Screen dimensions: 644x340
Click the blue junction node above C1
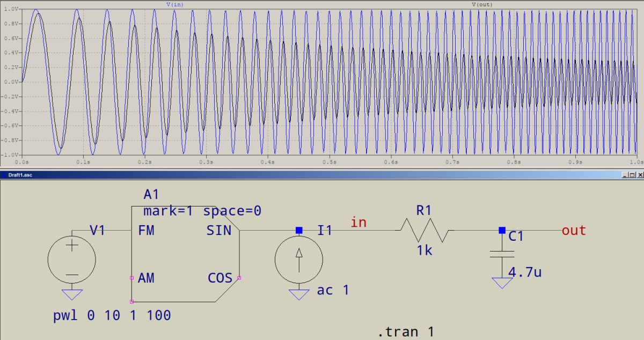502,230
